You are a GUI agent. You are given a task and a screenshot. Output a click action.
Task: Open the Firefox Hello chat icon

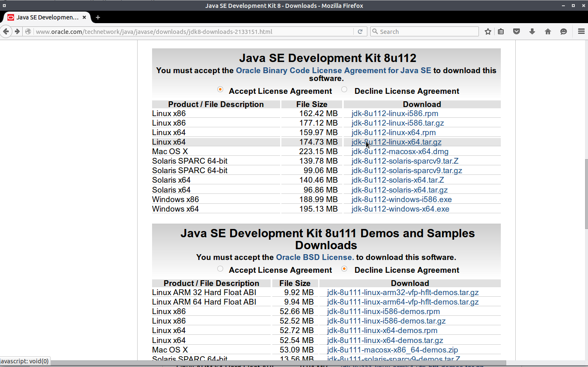pyautogui.click(x=564, y=31)
